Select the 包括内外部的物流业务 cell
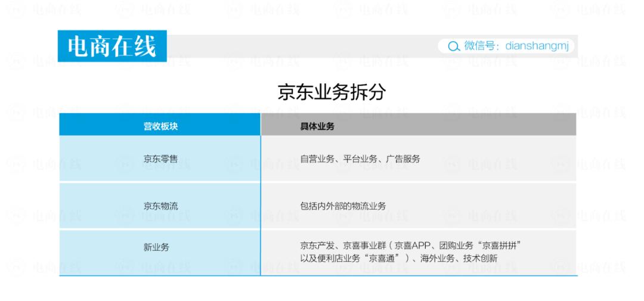Image resolution: width=644 pixels, height=301 pixels. point(419,206)
